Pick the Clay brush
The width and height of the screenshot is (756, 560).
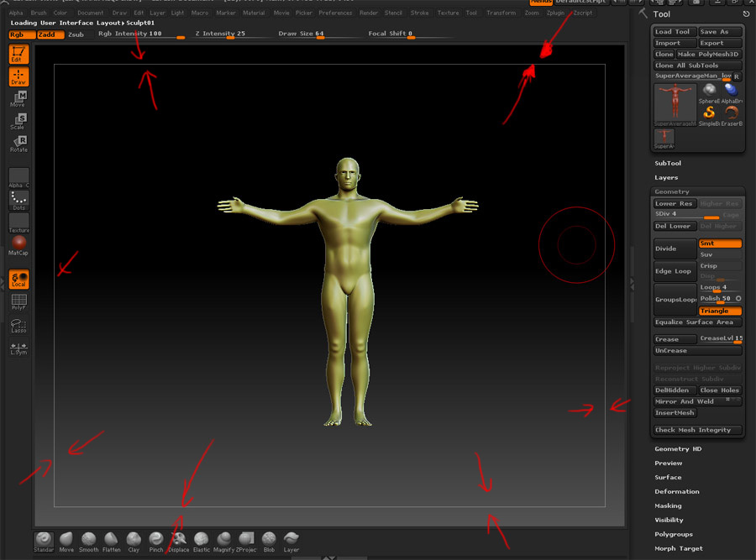point(134,540)
